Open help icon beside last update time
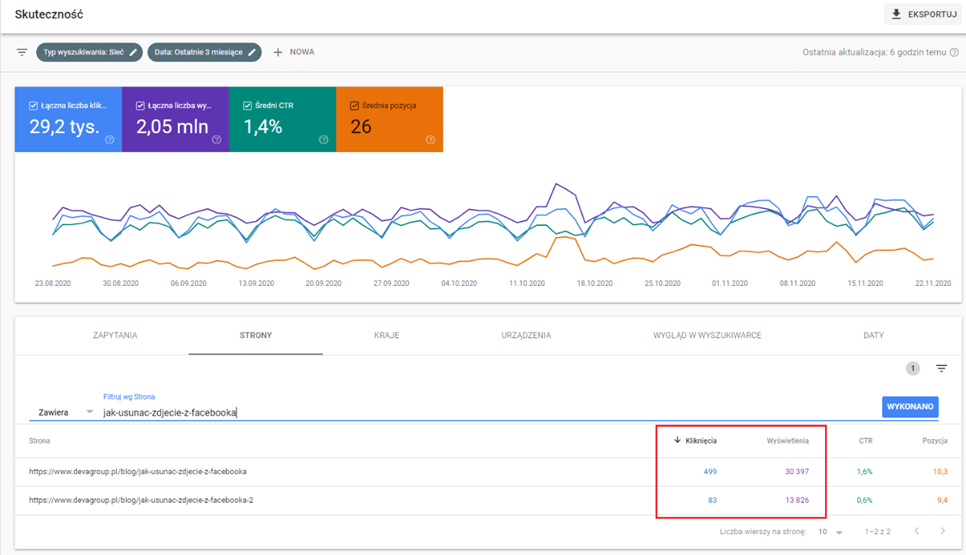 point(954,52)
